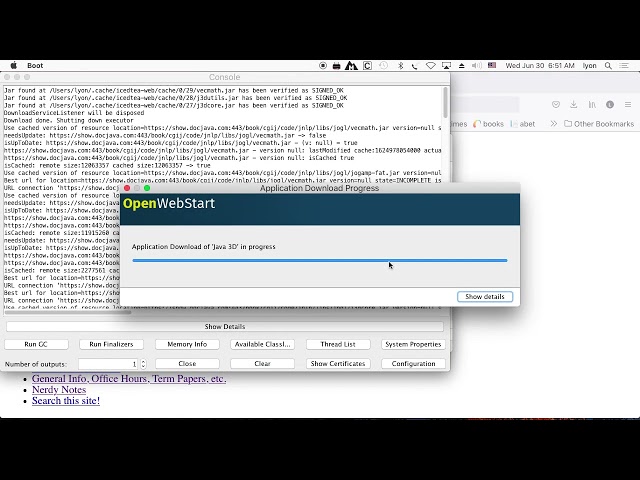Screen dimensions: 640x480
Task: Open the Bluetooth menu
Action: tap(400, 65)
